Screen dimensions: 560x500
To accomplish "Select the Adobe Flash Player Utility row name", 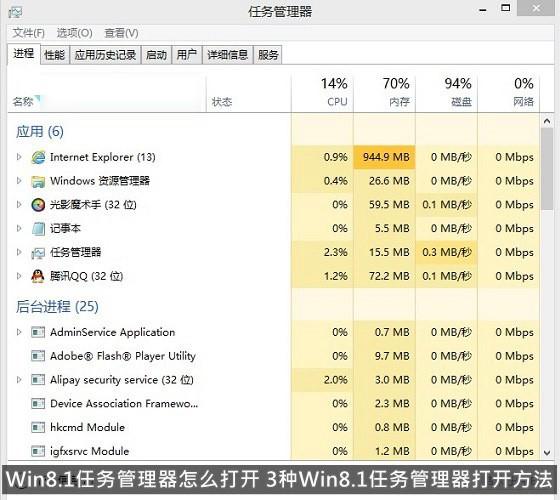I will click(123, 356).
